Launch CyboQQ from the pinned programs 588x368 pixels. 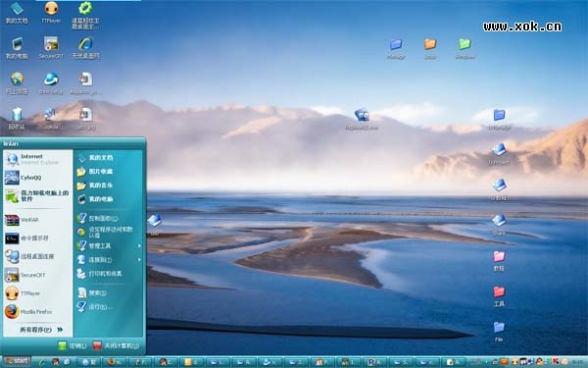pyautogui.click(x=24, y=178)
